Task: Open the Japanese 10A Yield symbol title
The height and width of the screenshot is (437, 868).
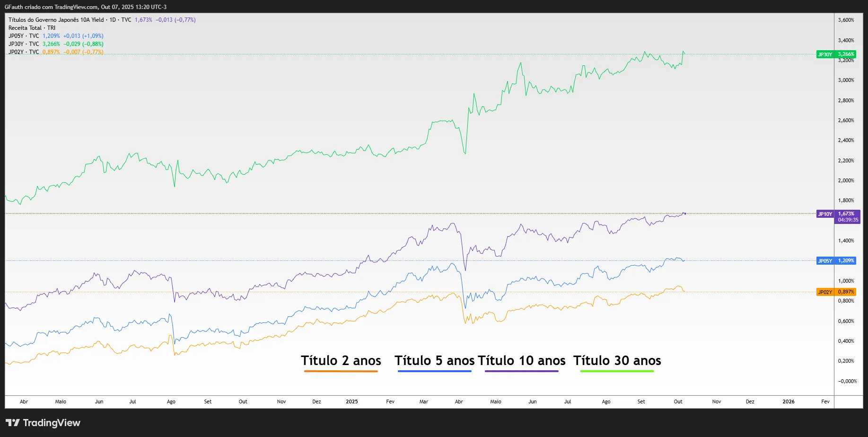Action: click(56, 20)
